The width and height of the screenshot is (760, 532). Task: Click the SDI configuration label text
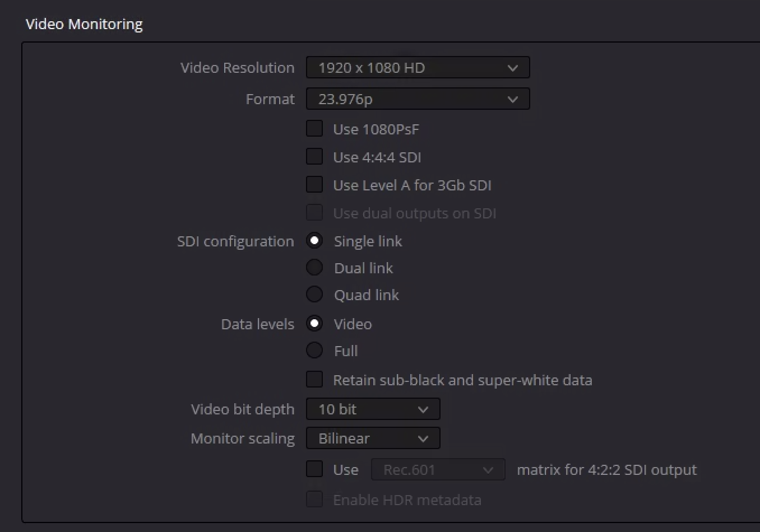coord(235,241)
